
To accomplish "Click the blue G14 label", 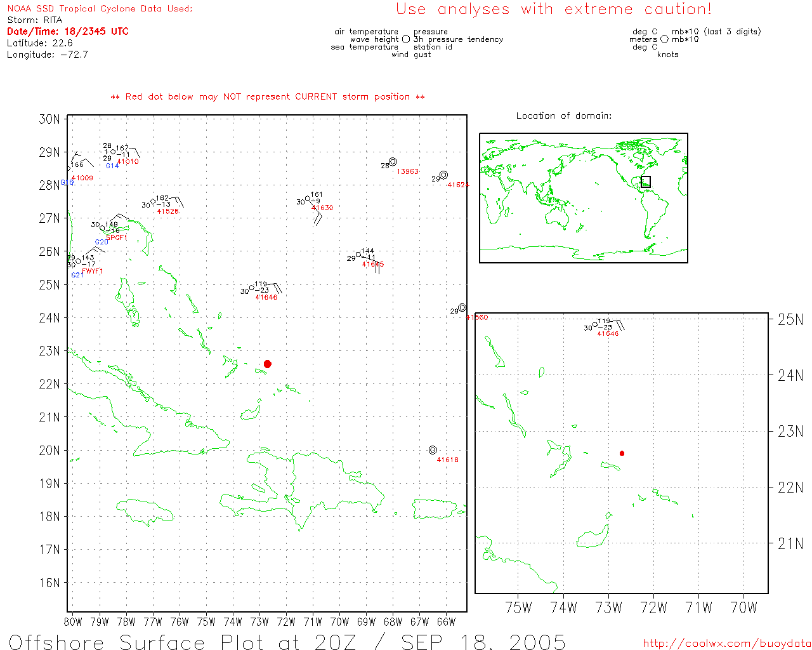I will pyautogui.click(x=112, y=166).
